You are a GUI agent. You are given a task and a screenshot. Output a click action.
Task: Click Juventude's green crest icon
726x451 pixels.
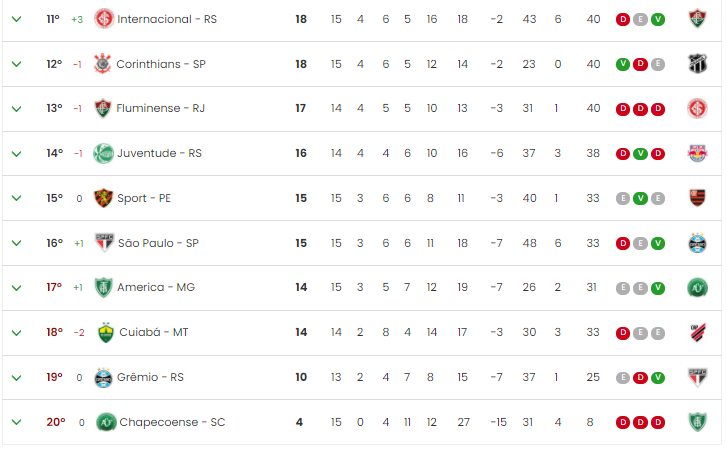point(103,153)
